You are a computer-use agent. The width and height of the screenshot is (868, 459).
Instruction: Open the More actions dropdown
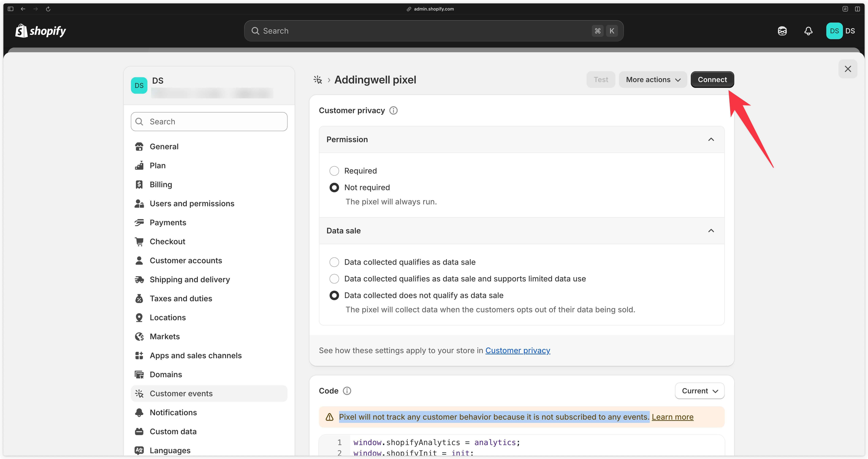click(653, 80)
